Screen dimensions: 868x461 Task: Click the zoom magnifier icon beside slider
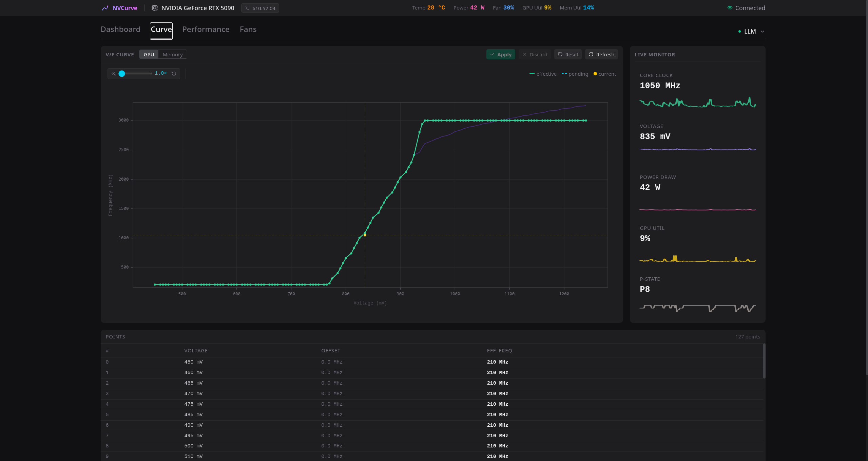114,74
